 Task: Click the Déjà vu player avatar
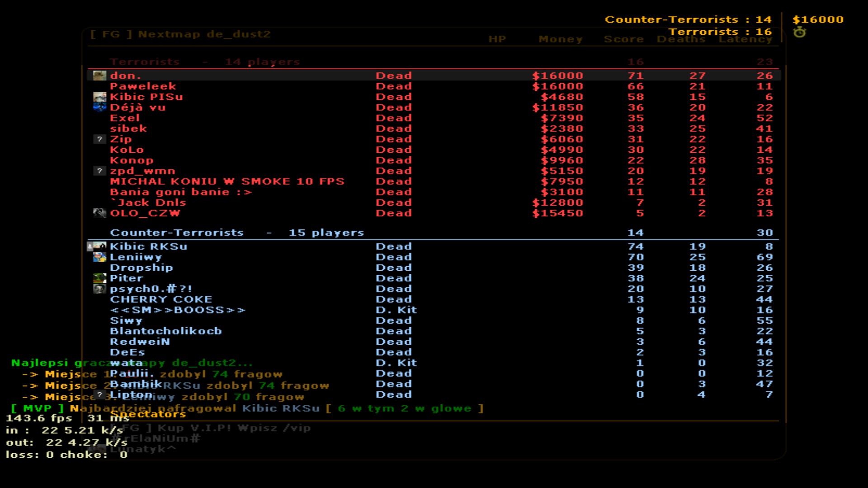(x=99, y=107)
